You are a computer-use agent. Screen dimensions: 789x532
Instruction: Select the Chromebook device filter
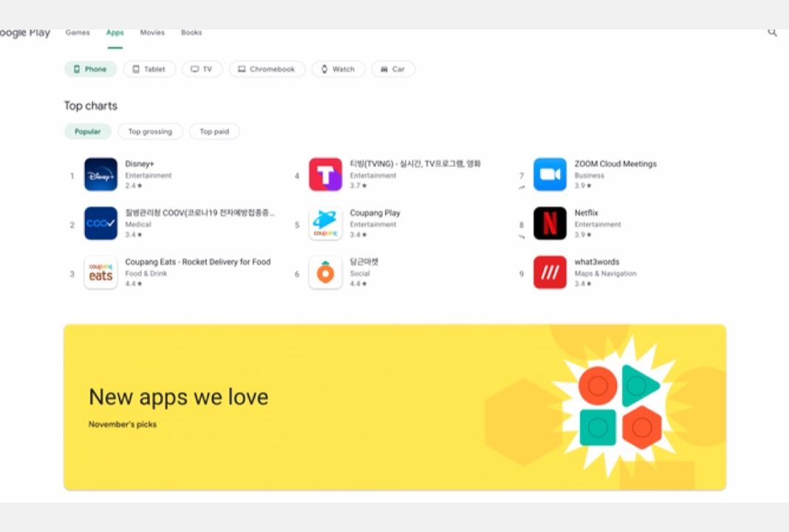tap(267, 69)
